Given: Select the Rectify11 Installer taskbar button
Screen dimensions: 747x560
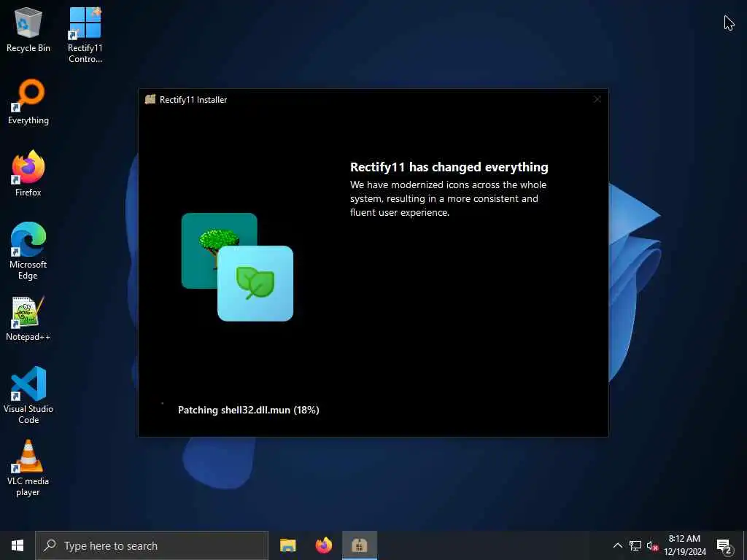Looking at the screenshot, I should pyautogui.click(x=360, y=545).
